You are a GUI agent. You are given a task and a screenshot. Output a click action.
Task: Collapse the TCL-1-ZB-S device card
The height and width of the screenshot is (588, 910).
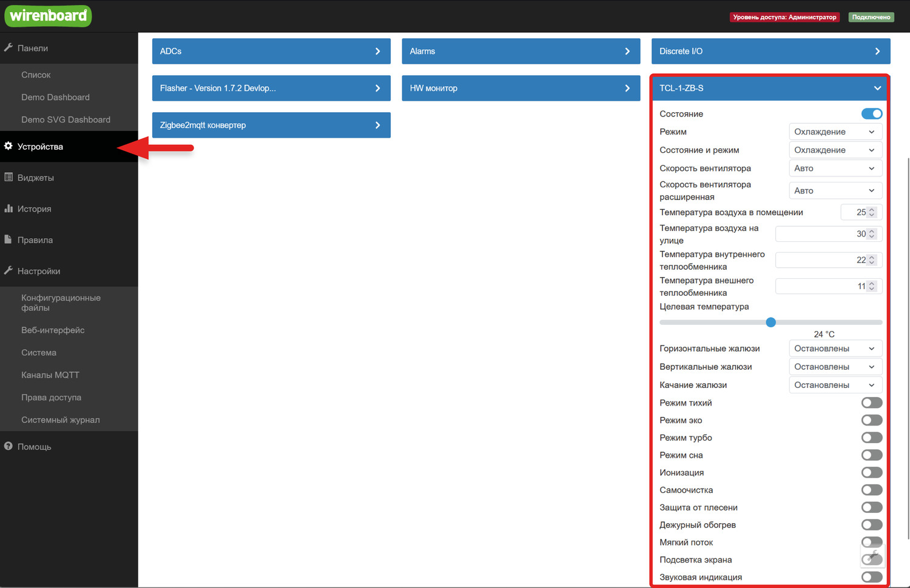[x=877, y=89]
